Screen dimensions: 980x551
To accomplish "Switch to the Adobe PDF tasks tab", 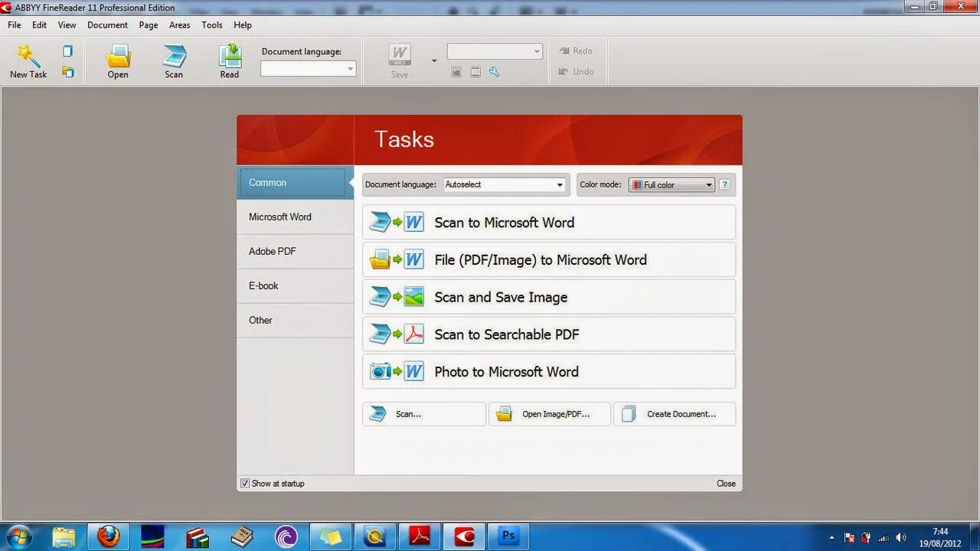I will click(x=296, y=252).
